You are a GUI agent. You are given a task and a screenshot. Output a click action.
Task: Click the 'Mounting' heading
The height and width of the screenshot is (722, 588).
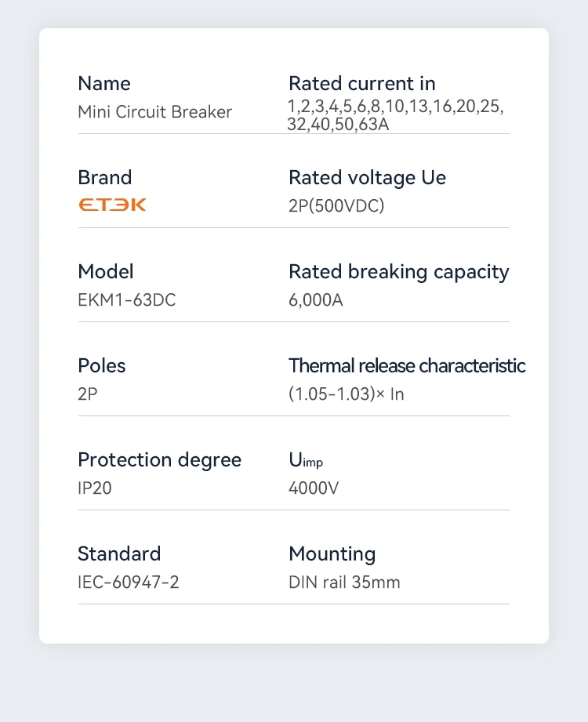pos(332,554)
